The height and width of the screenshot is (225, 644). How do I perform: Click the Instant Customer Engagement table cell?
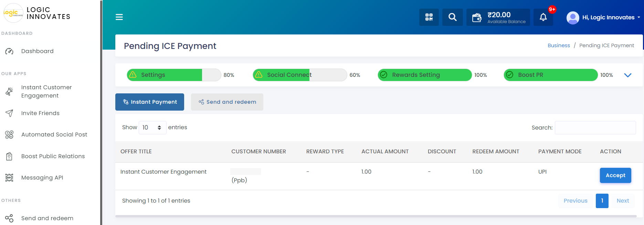163,172
